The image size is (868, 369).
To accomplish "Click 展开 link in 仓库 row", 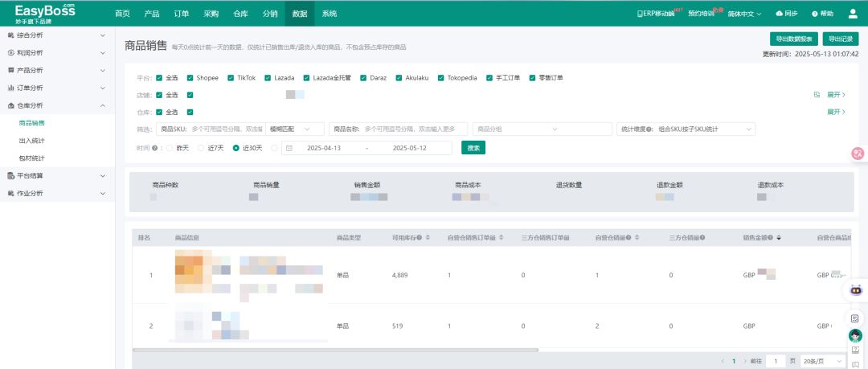I will (x=836, y=112).
